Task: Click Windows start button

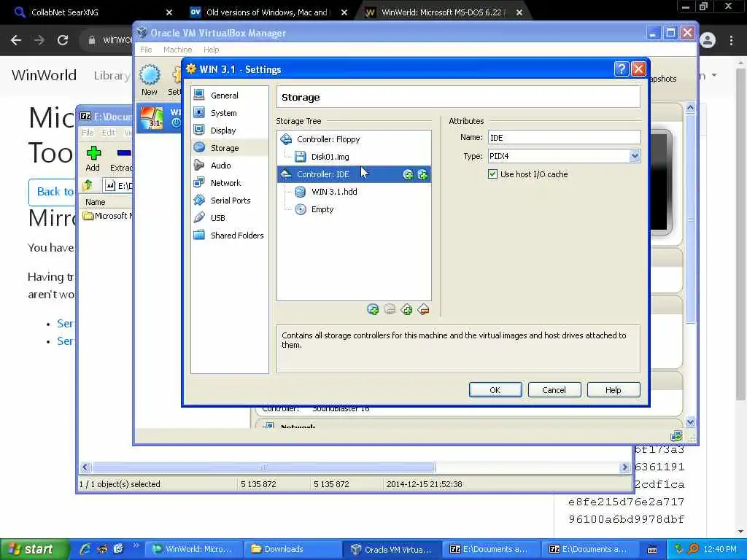Action: tap(34, 549)
